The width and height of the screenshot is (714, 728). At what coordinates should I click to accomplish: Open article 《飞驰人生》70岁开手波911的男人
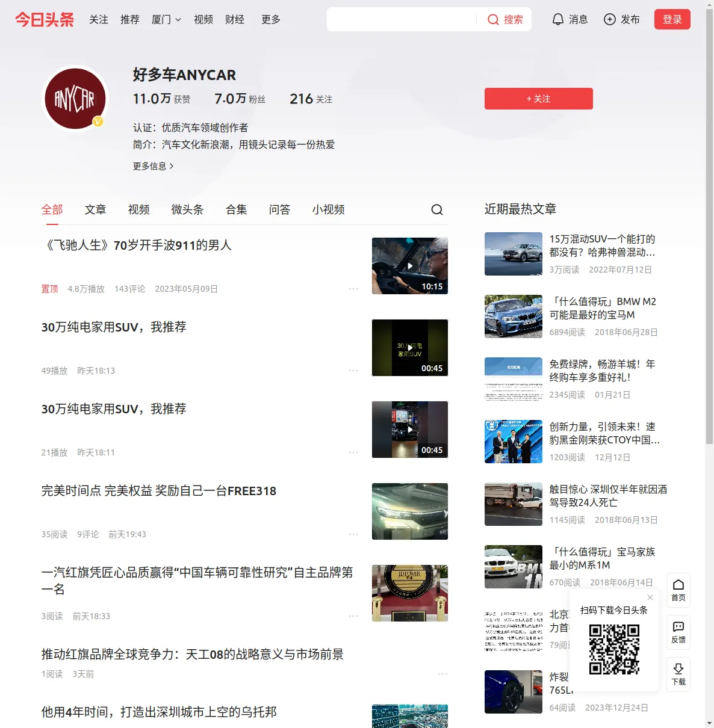pyautogui.click(x=137, y=245)
